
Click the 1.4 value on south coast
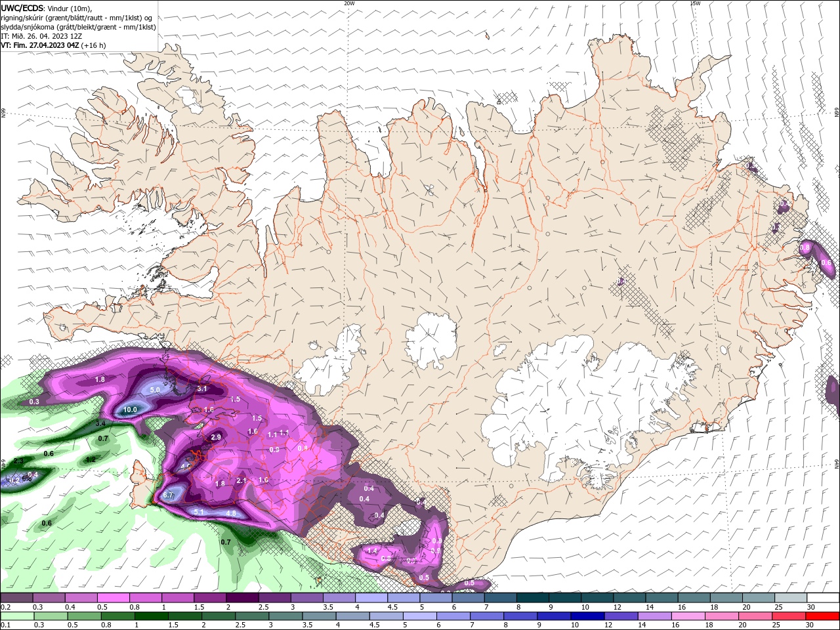[x=372, y=551]
